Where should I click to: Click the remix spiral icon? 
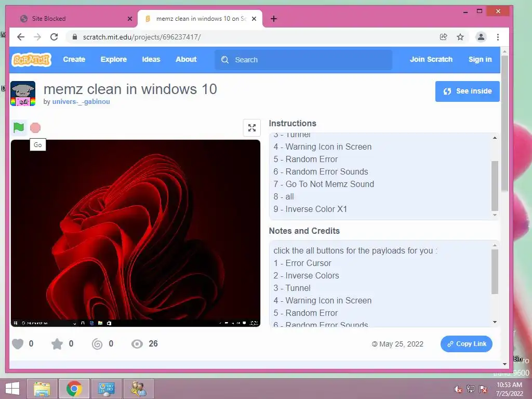97,344
